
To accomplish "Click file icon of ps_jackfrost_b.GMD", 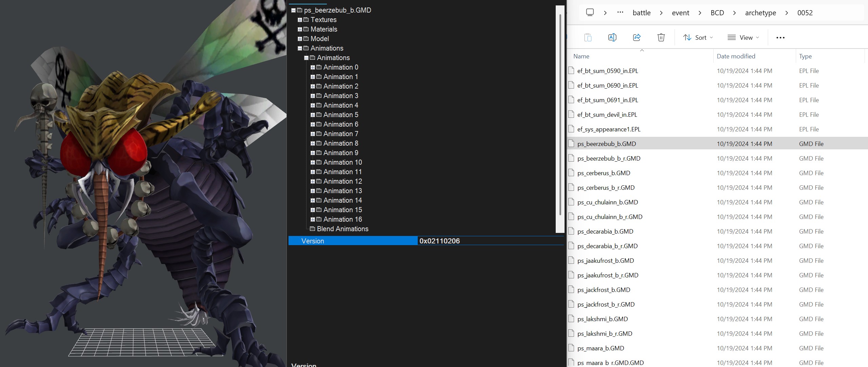I will [571, 290].
